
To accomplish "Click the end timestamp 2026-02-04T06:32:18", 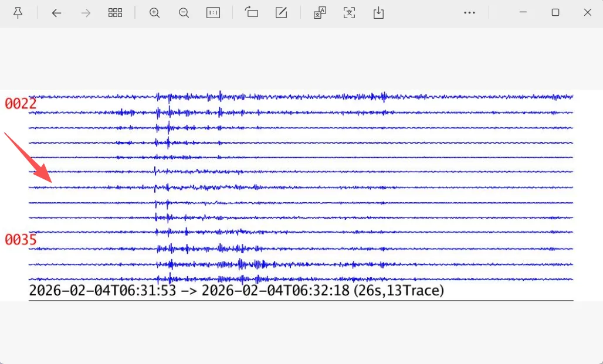I will (x=275, y=290).
